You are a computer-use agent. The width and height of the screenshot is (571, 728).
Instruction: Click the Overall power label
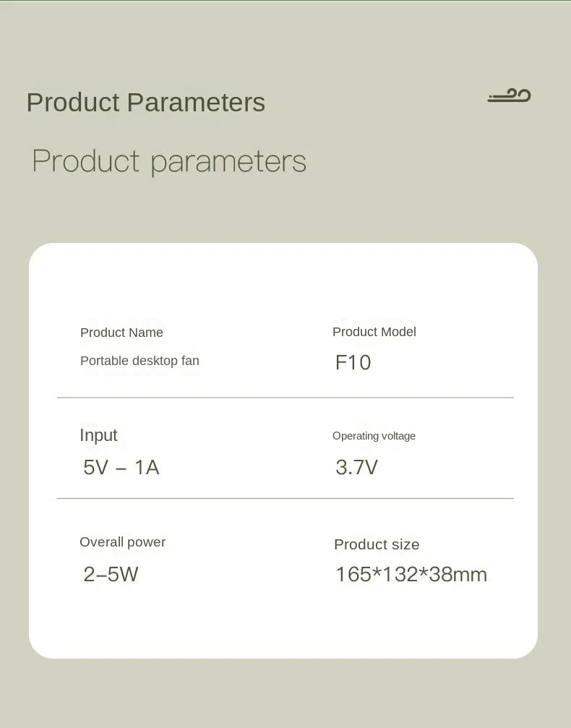click(123, 541)
